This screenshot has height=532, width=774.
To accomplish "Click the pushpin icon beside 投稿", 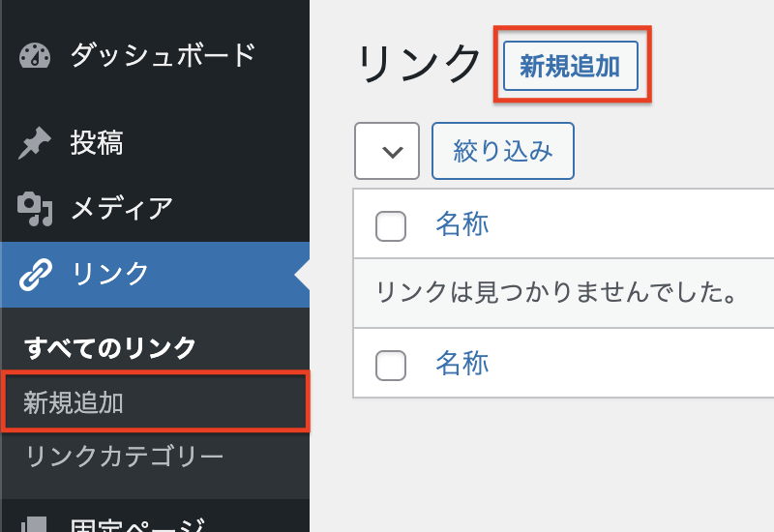I will tap(35, 144).
